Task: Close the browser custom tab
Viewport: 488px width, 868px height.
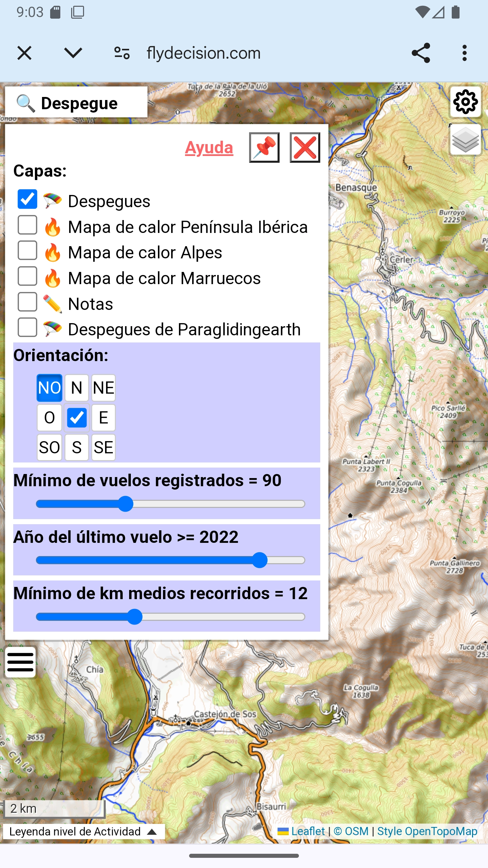Action: coord(24,53)
